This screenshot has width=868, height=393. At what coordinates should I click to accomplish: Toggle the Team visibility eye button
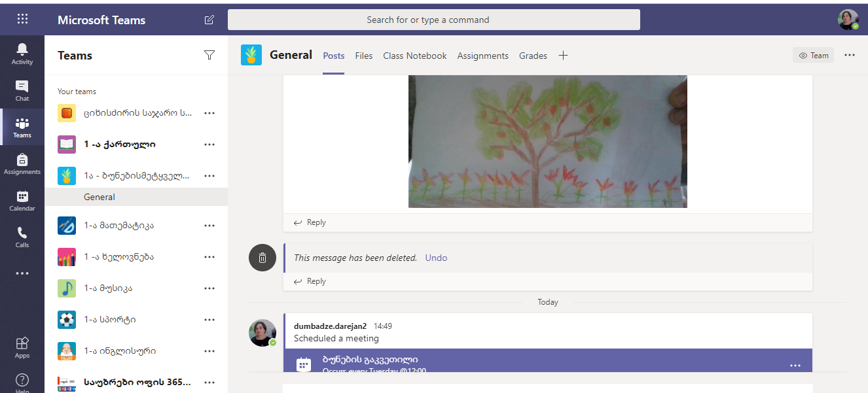point(813,56)
